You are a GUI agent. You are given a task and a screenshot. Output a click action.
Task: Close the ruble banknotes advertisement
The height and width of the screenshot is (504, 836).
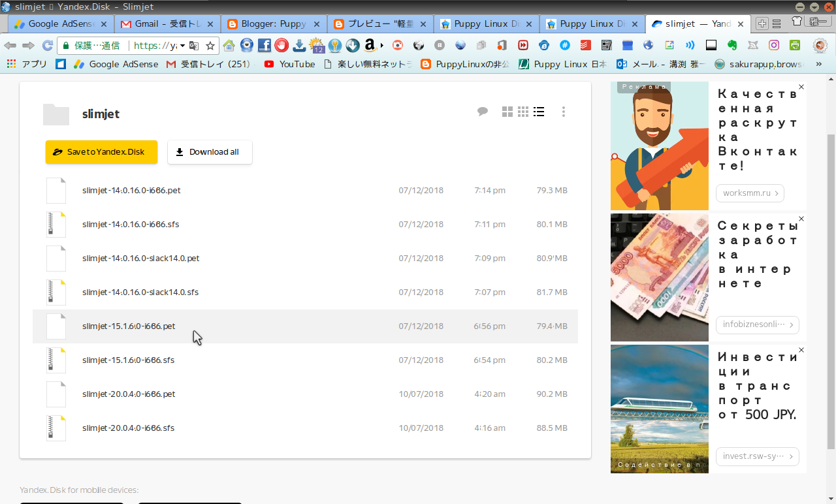pos(801,219)
